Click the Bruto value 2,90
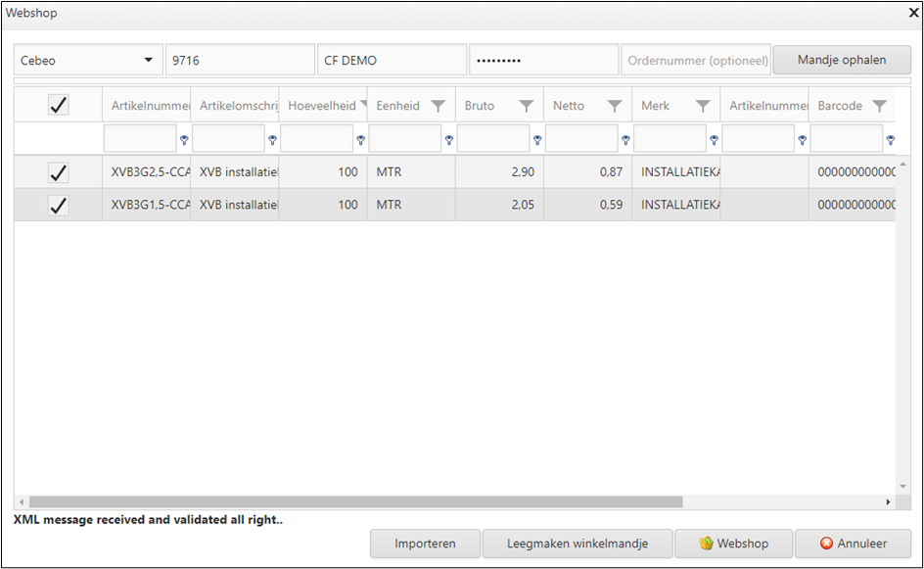The image size is (924, 569). [x=523, y=172]
